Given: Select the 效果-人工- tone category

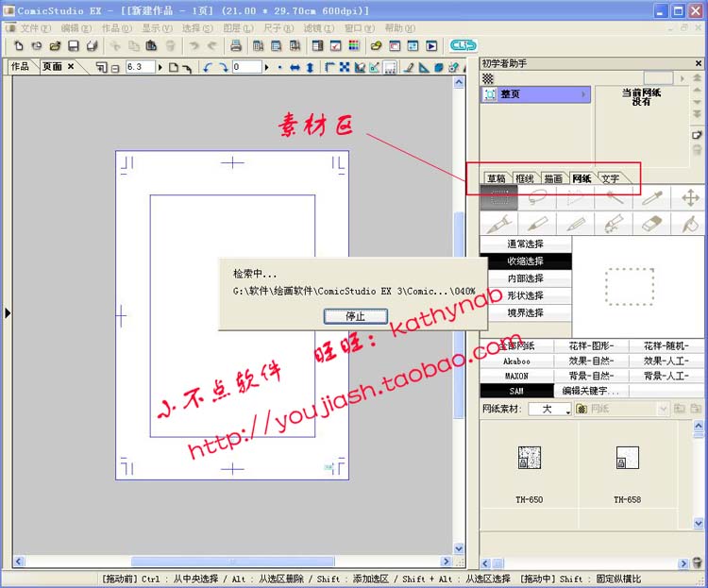Looking at the screenshot, I should pyautogui.click(x=666, y=361).
